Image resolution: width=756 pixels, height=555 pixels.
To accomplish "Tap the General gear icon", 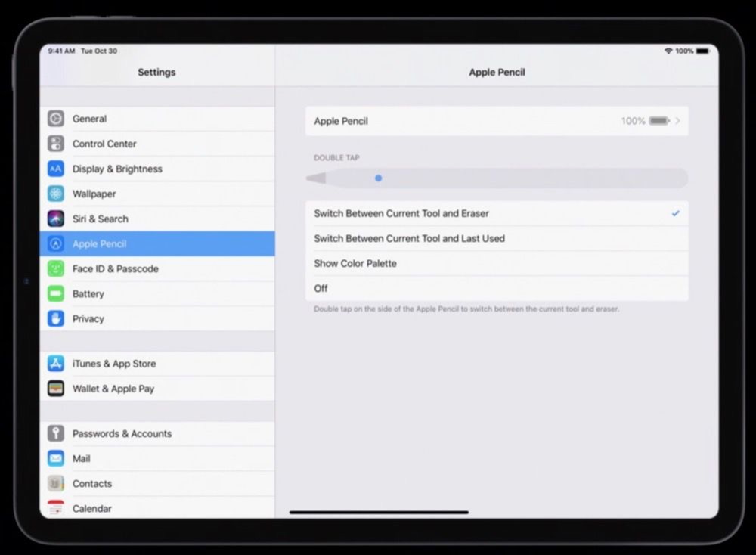I will click(x=55, y=119).
